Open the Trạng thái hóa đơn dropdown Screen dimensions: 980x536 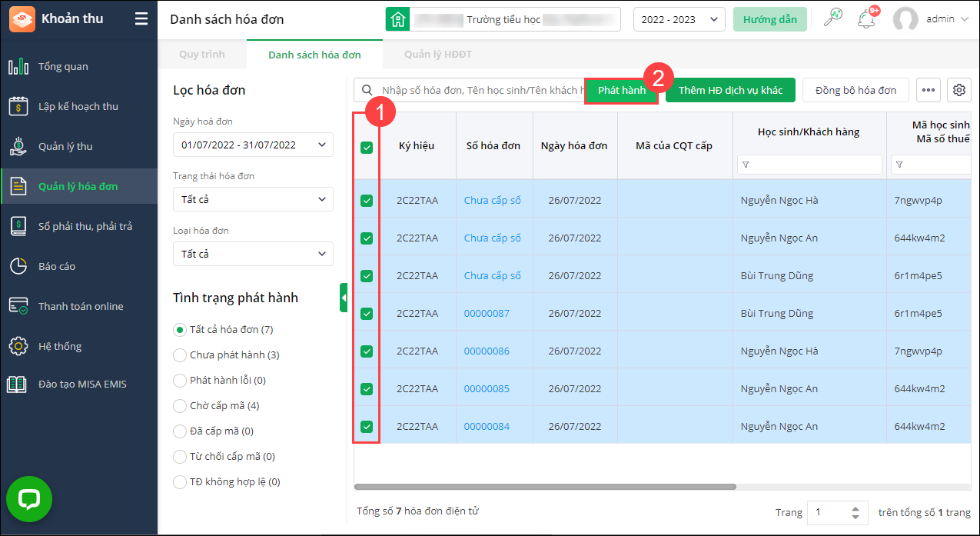pyautogui.click(x=253, y=199)
